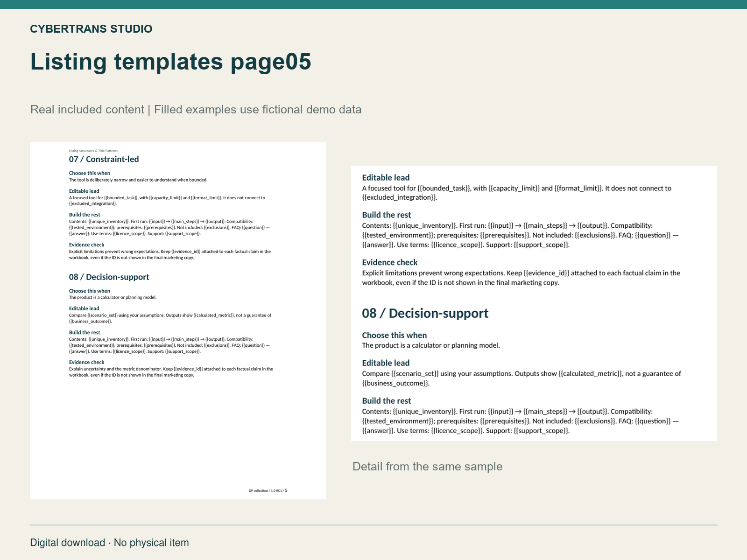Viewport: 747px width, 560px height.
Task: Click 'Digital download · No physical item' footer
Action: (x=109, y=543)
